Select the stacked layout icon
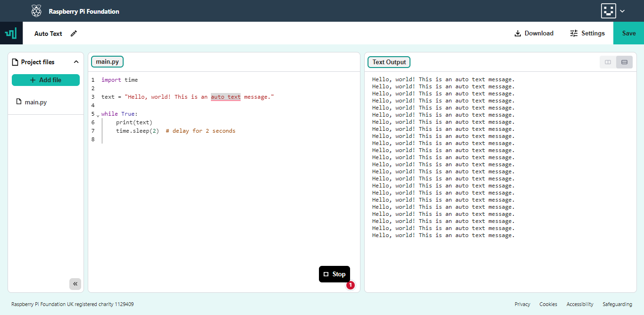 point(624,62)
